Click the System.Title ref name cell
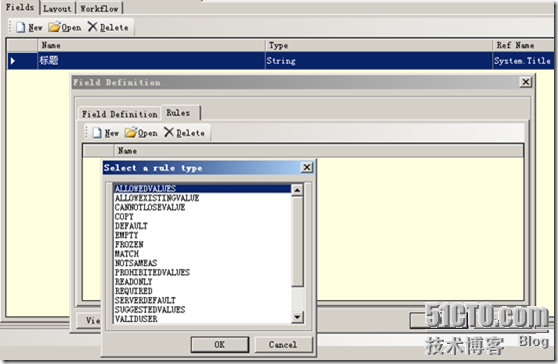Image resolution: width=558 pixels, height=364 pixels. pos(523,60)
